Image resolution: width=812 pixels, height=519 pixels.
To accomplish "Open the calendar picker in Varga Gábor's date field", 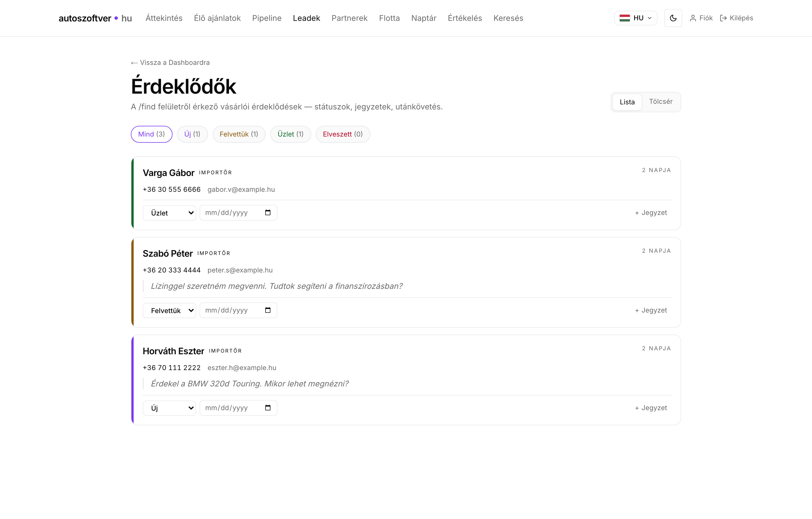I will [268, 213].
